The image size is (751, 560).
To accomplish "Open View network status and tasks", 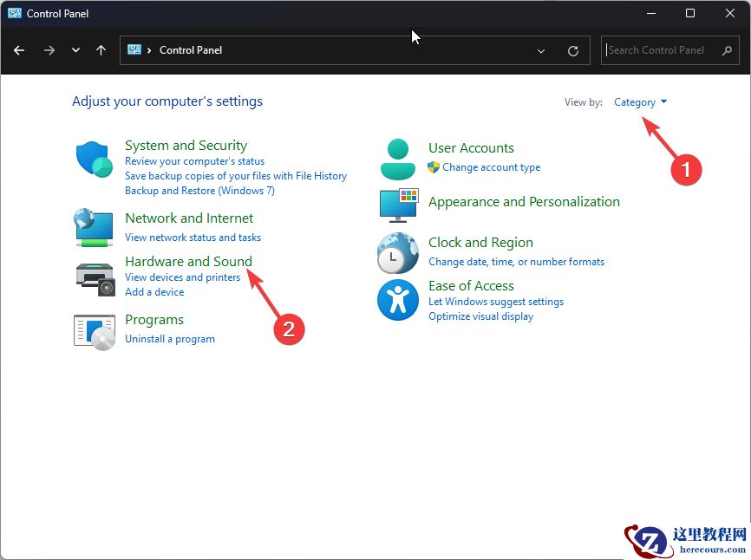I will pyautogui.click(x=193, y=238).
